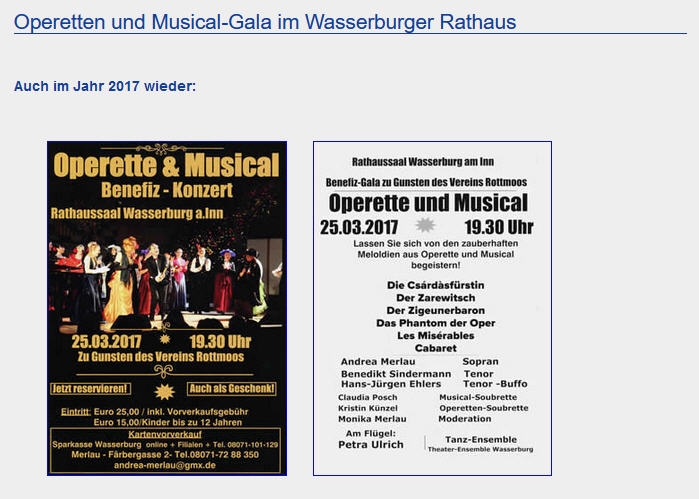The height and width of the screenshot is (499, 699).
Task: Click the underlined 'Eintritt' label
Action: pyautogui.click(x=76, y=411)
